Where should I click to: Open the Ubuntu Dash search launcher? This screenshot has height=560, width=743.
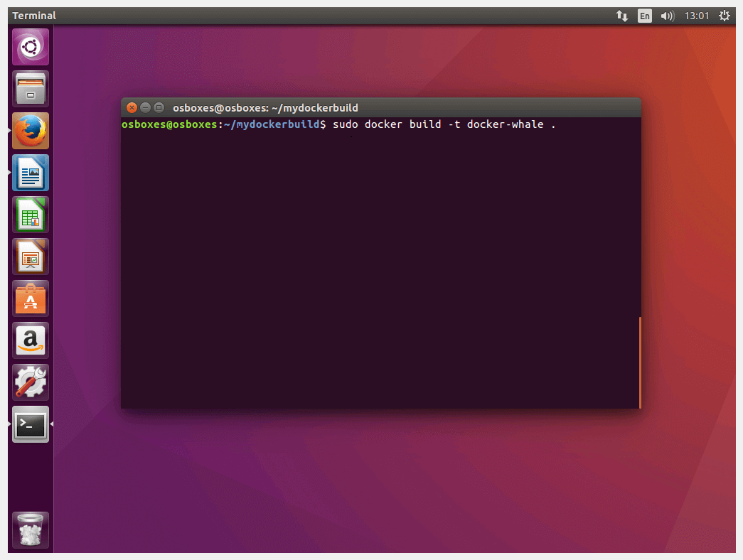pyautogui.click(x=31, y=47)
